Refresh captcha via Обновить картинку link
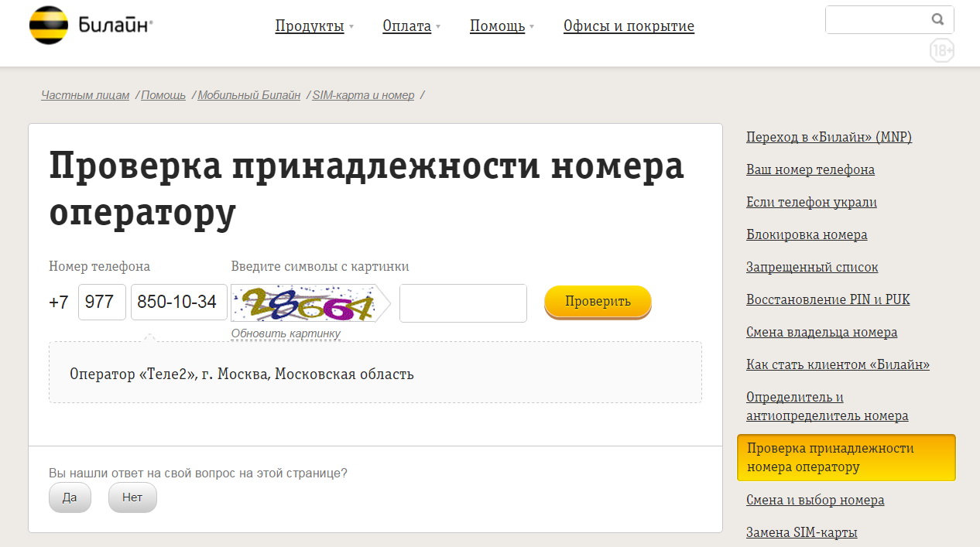Image resolution: width=980 pixels, height=547 pixels. [286, 334]
